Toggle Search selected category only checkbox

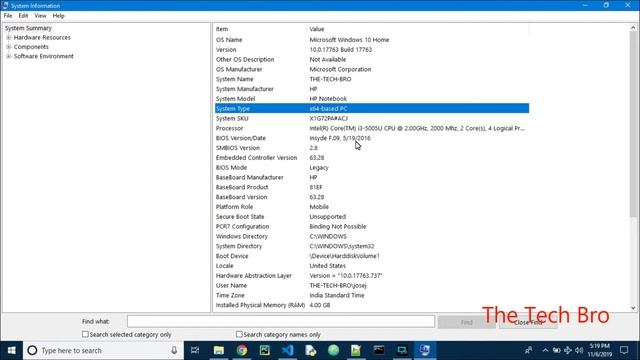point(85,334)
